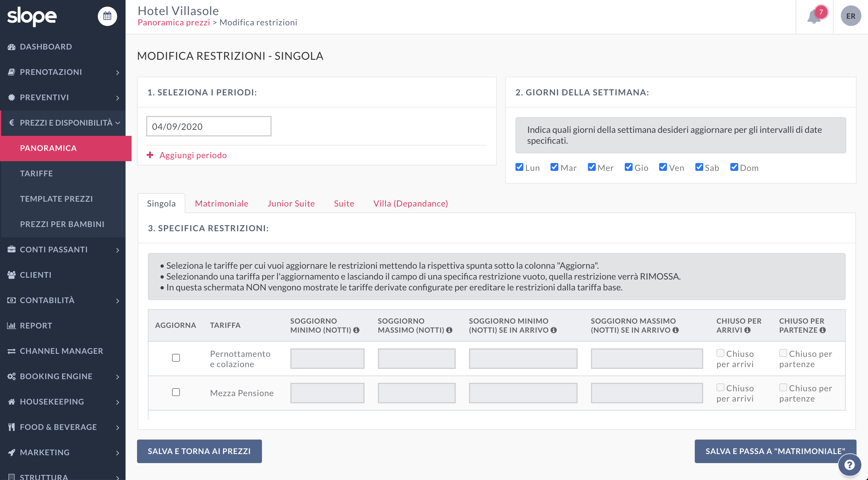Screen dimensions: 868x480
Task: Open the Tariffe submenu item
Action: (x=37, y=173)
